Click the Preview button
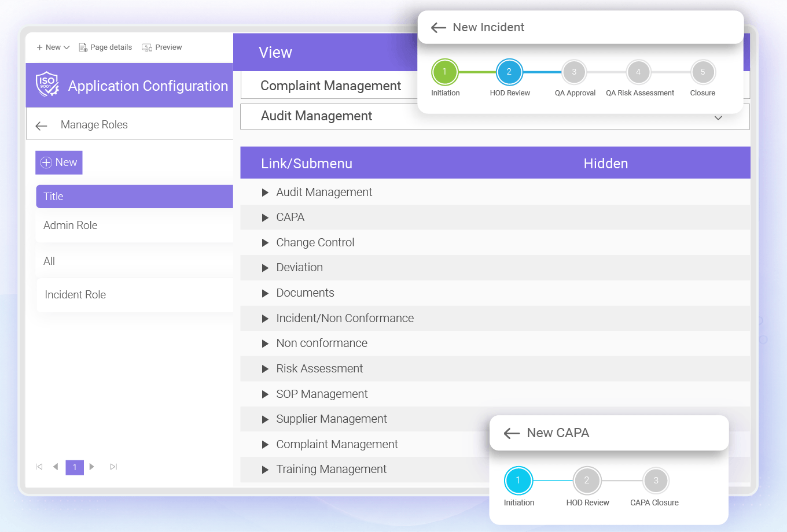The image size is (787, 532). pos(162,47)
